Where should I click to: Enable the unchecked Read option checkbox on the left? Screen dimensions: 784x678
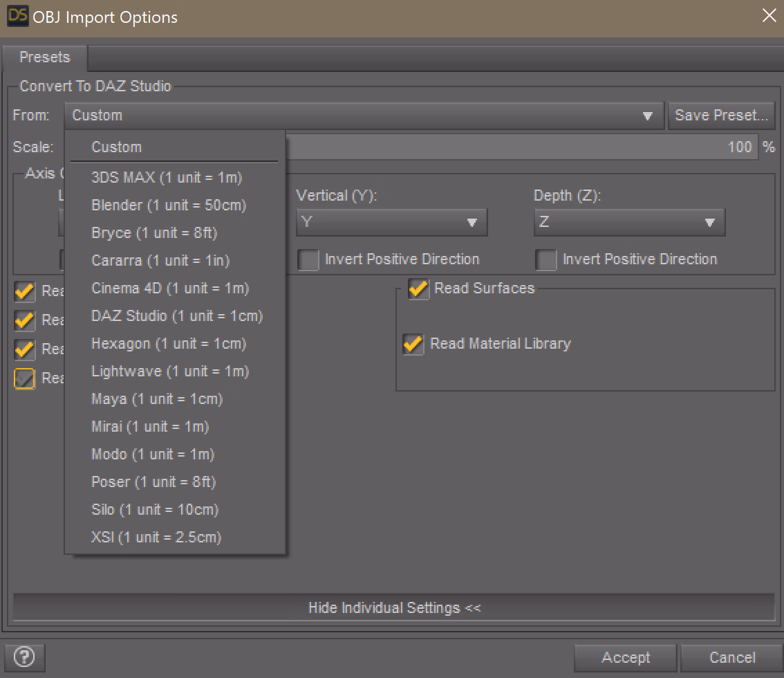24,378
